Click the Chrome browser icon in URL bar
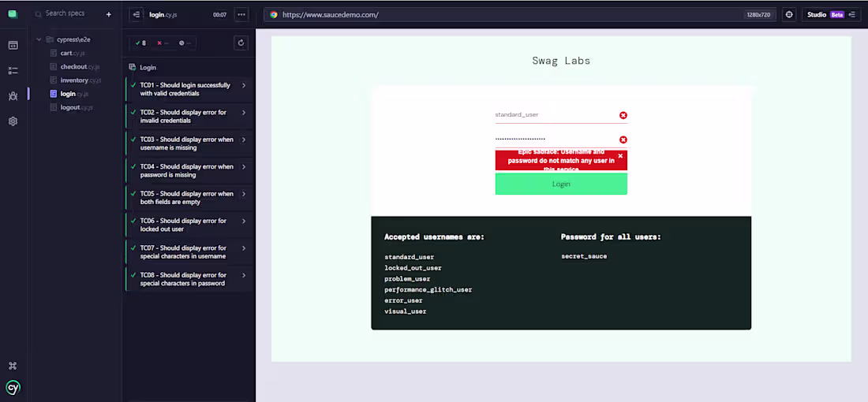Viewport: 868px width, 402px height. tap(274, 15)
